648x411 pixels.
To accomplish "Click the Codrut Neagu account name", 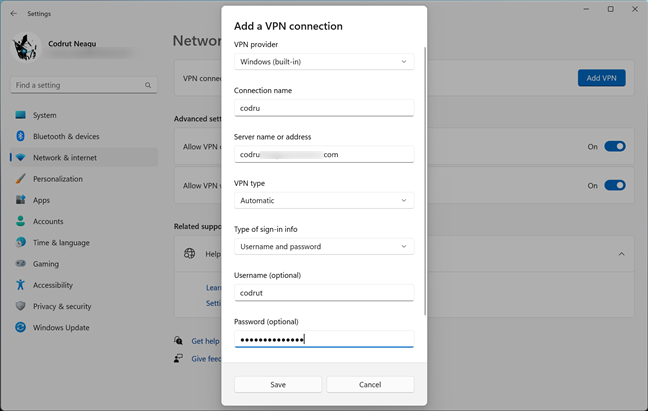I will point(72,43).
